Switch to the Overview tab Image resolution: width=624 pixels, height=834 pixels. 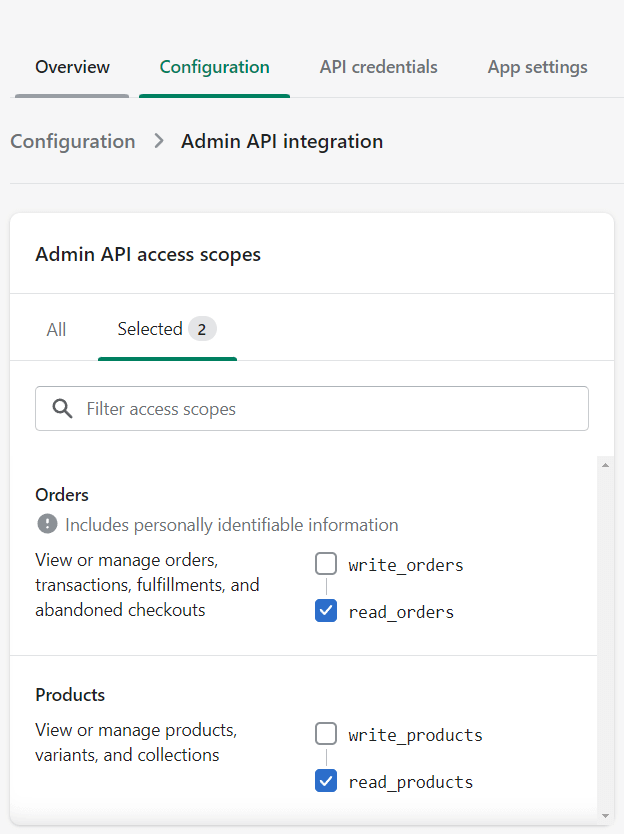pyautogui.click(x=72, y=67)
